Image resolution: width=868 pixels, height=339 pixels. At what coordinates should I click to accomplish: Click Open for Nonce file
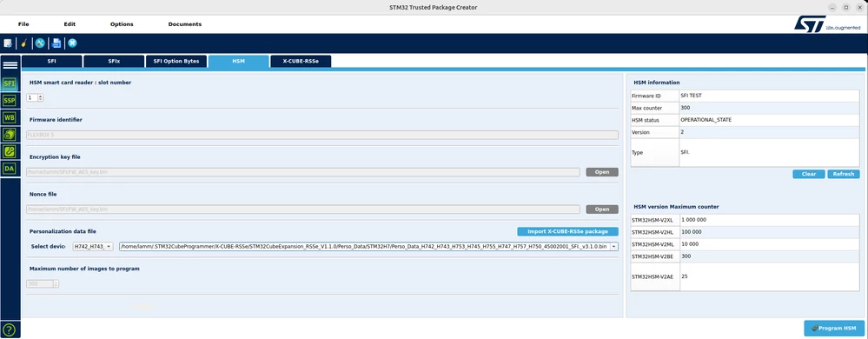602,209
